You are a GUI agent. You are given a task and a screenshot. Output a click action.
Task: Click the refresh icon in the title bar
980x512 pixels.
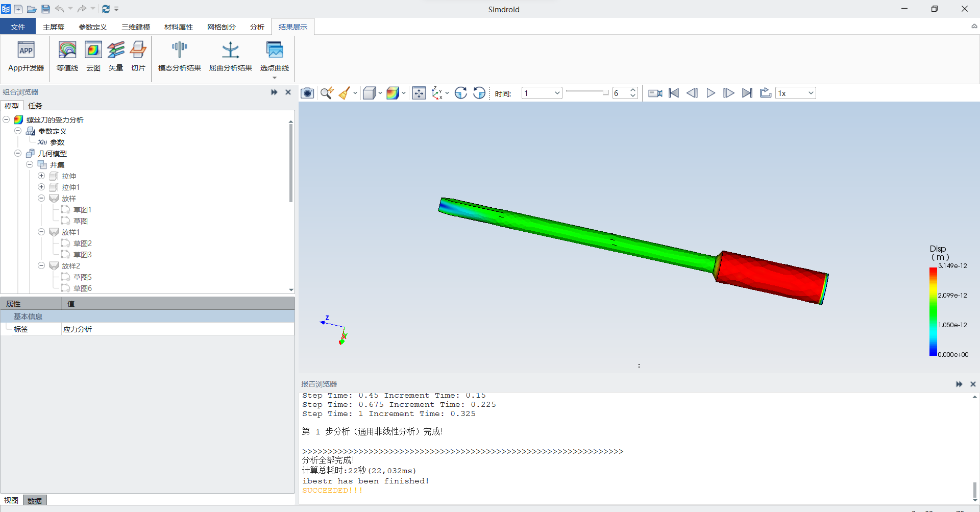(x=106, y=9)
